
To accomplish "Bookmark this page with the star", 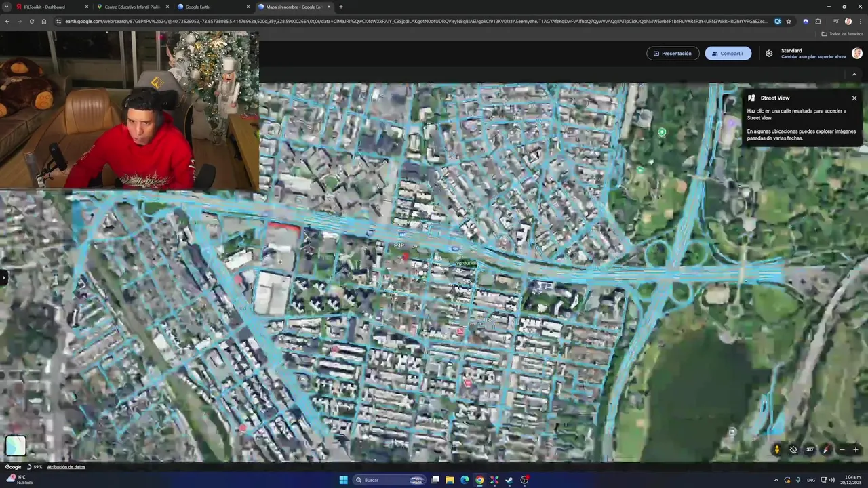I will click(789, 21).
